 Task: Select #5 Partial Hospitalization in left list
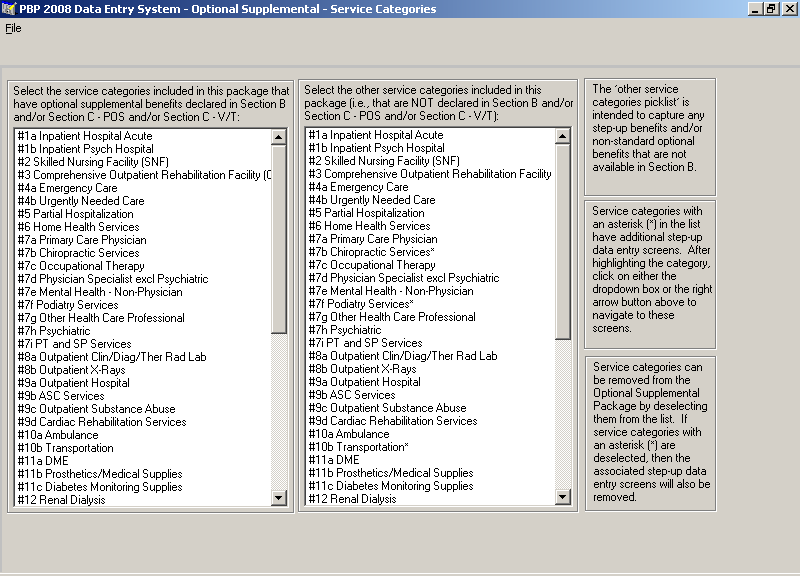pos(143,214)
